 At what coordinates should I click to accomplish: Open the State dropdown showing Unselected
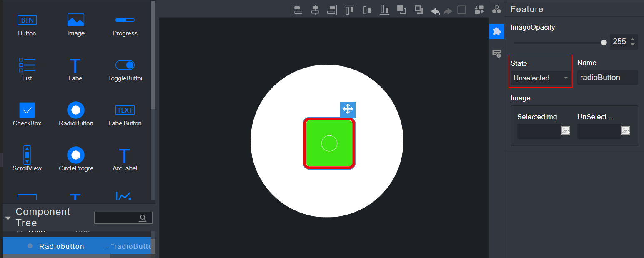pos(541,78)
